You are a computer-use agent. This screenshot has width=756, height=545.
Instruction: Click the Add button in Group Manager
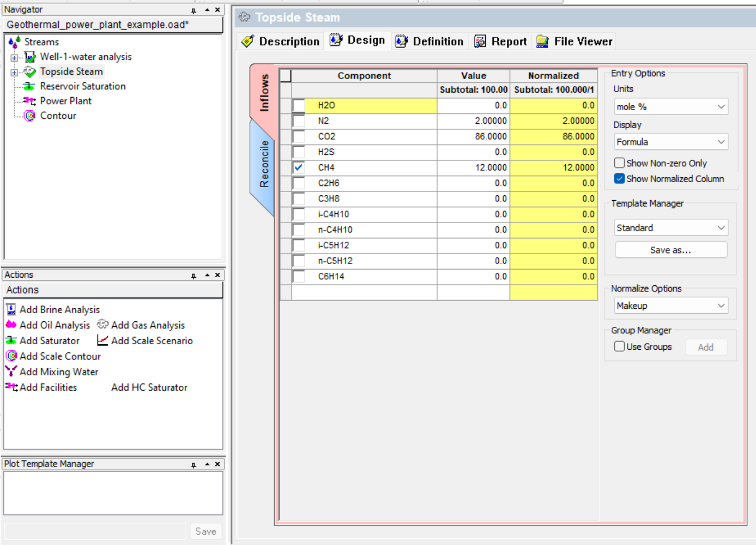coord(706,347)
